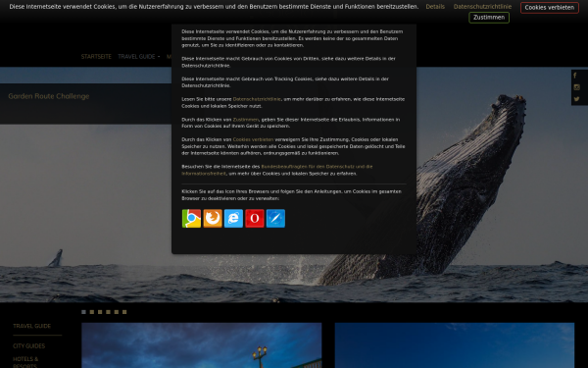Open Hotels & Resorts sidebar entry
This screenshot has width=588, height=368.
(25, 362)
